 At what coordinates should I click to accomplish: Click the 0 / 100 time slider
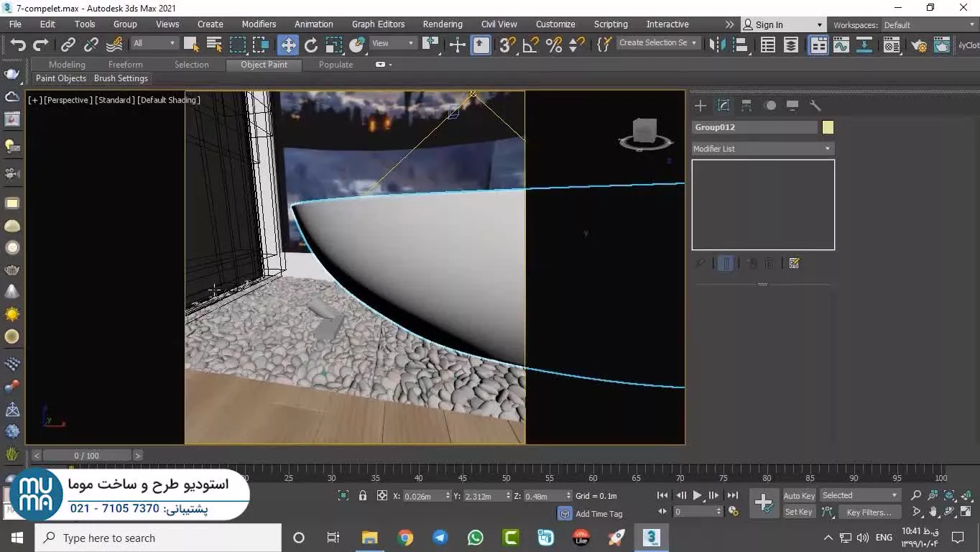click(87, 456)
